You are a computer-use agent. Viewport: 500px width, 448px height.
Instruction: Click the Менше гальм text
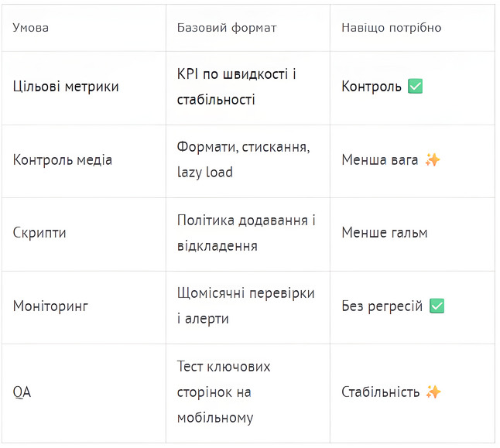pyautogui.click(x=384, y=233)
